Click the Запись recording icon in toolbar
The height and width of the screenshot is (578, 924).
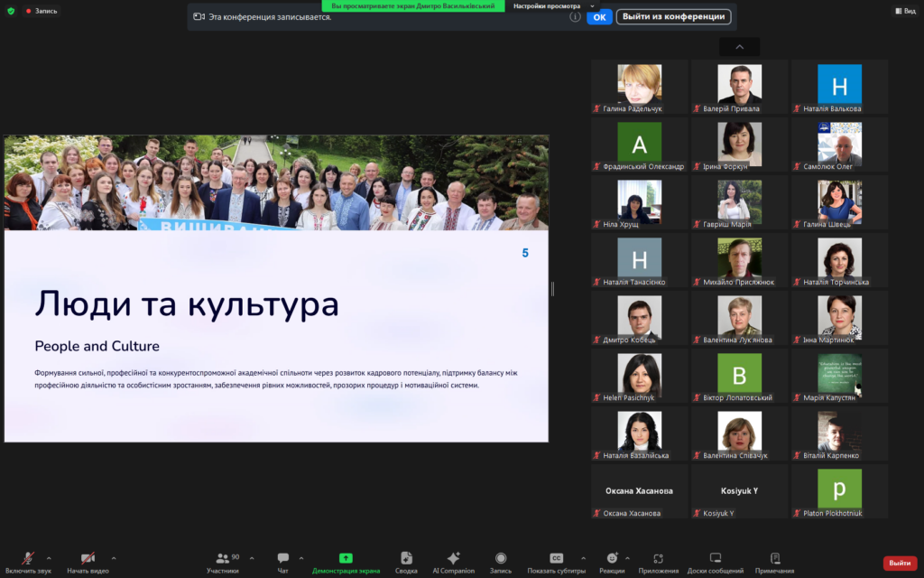(501, 558)
